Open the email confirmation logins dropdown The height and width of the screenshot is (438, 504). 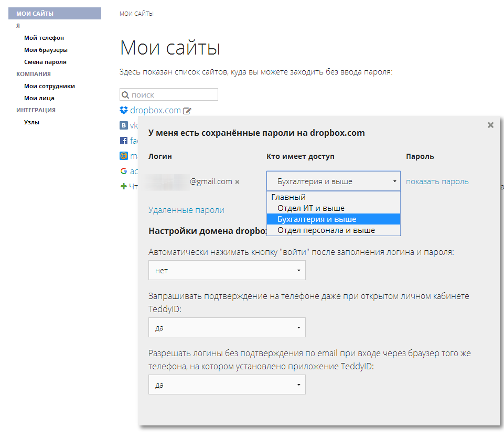coord(227,384)
